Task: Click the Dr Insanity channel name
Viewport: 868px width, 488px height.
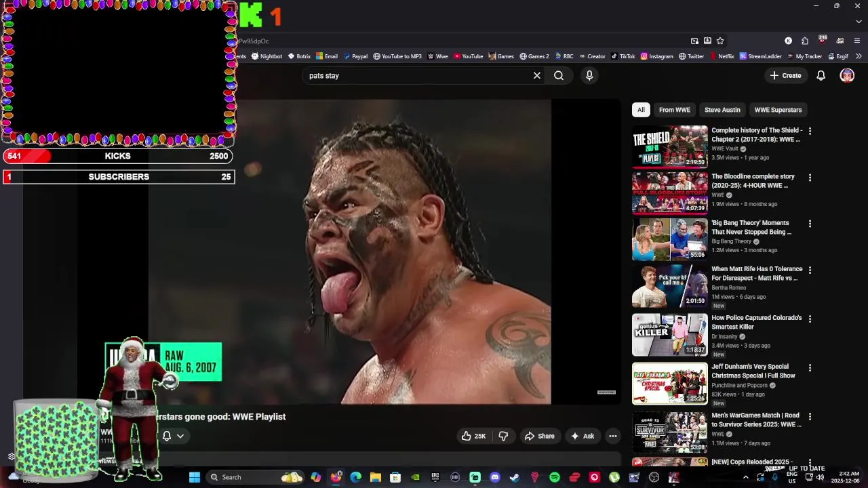Action: click(x=724, y=336)
